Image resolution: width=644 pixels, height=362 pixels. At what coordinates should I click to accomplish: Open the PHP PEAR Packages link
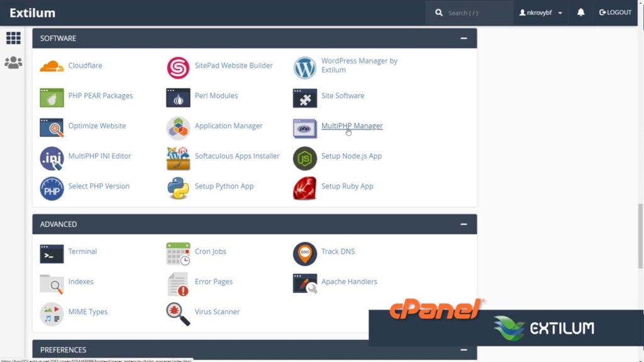coord(100,96)
